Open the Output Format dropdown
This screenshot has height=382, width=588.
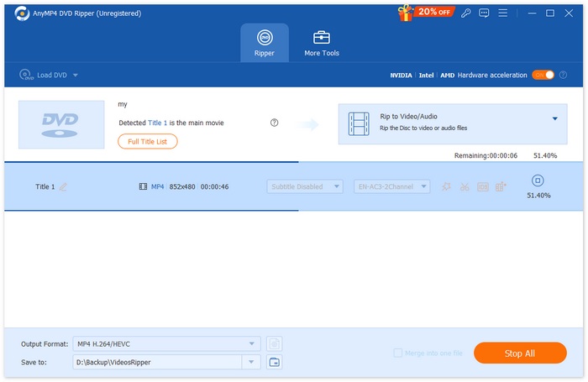[x=252, y=343]
